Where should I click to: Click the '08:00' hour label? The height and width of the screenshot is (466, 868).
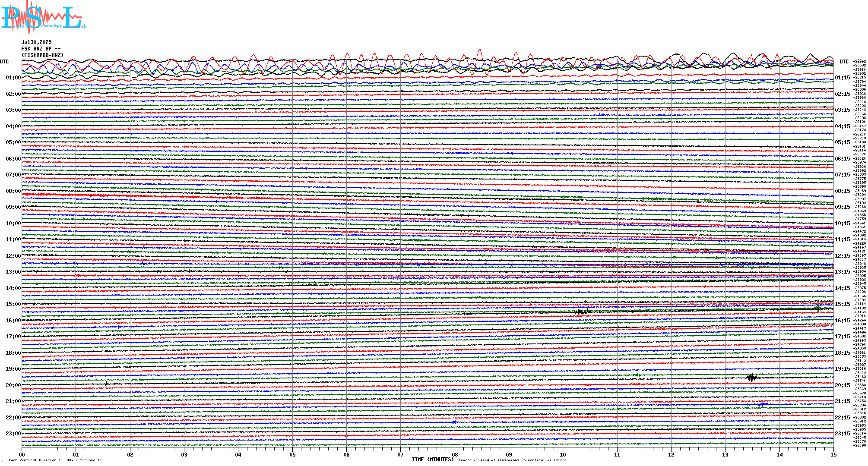13,191
